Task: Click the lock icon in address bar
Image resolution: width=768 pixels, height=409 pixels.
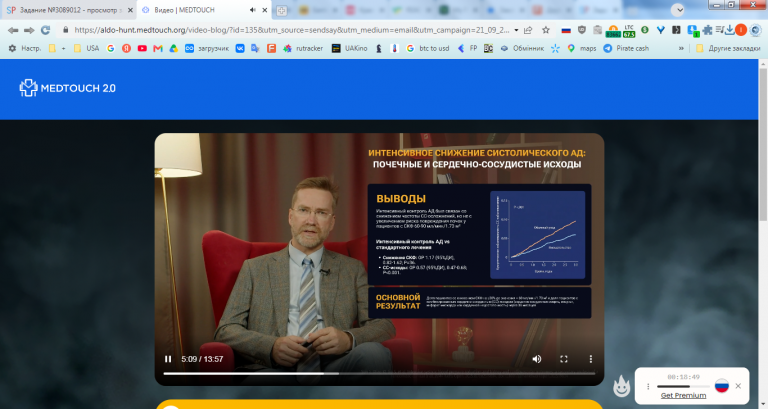Action: pos(65,30)
